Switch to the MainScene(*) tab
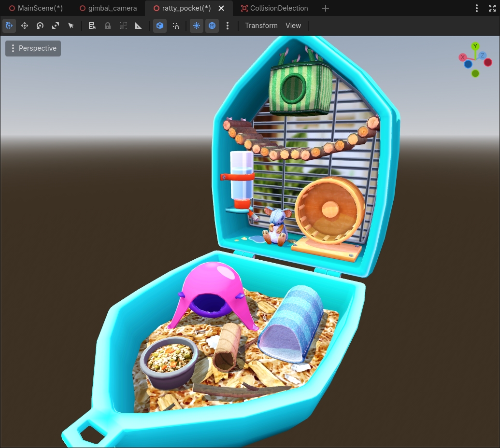The image size is (500, 448). [36, 8]
